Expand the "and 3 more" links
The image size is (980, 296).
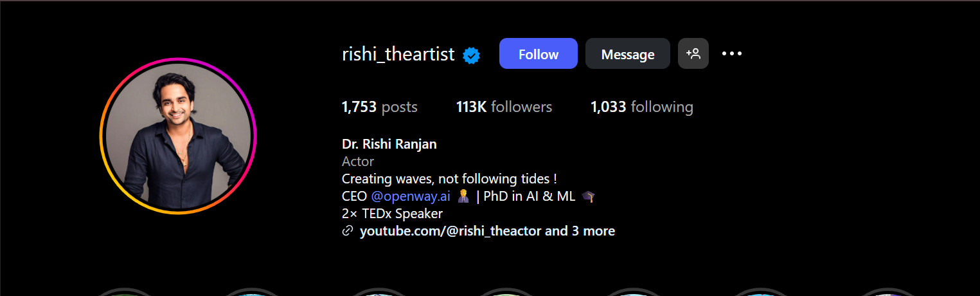(580, 231)
